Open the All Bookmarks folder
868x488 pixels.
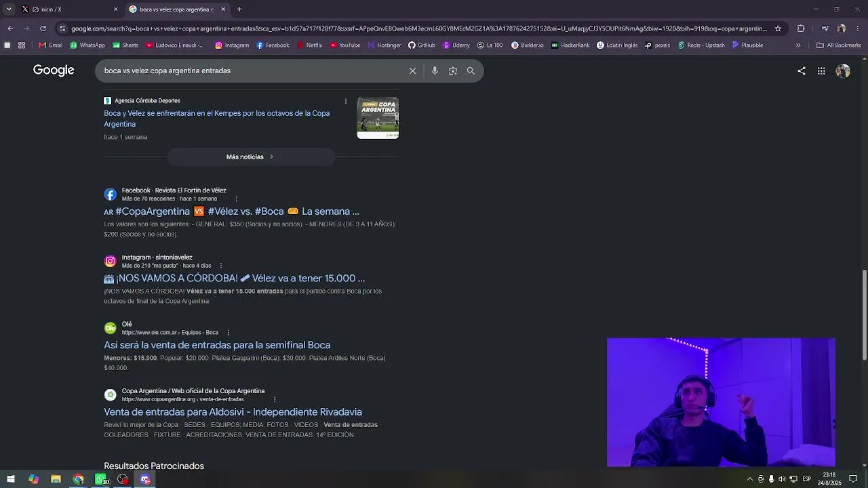point(839,45)
